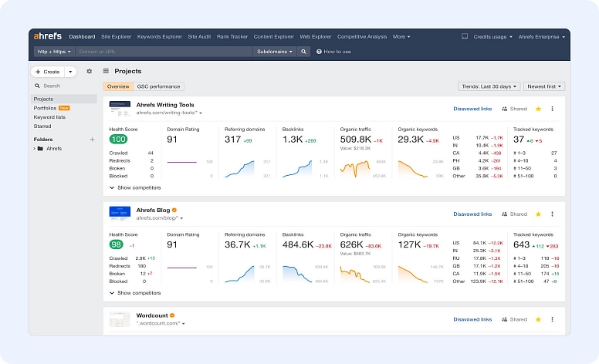Open the sidebar settings gear
This screenshot has width=599, height=364.
click(89, 72)
